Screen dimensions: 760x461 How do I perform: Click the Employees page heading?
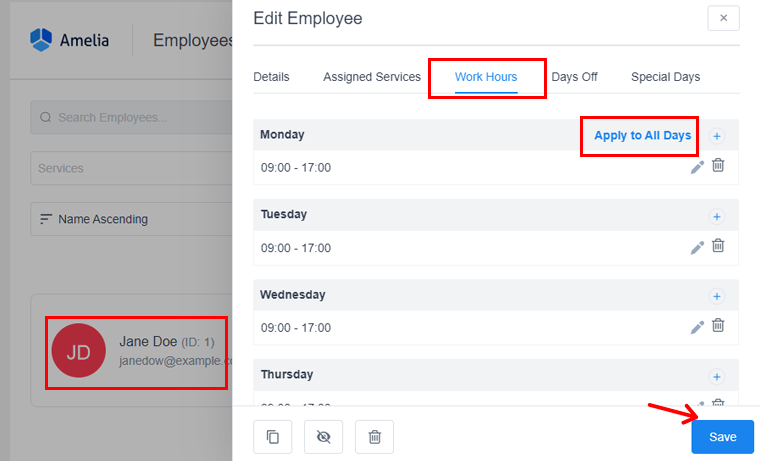click(193, 40)
